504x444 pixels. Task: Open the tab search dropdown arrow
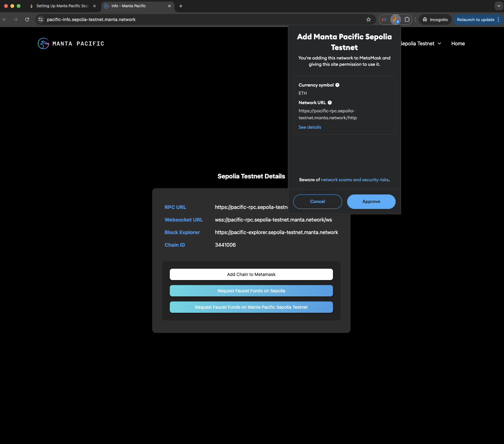(x=499, y=6)
